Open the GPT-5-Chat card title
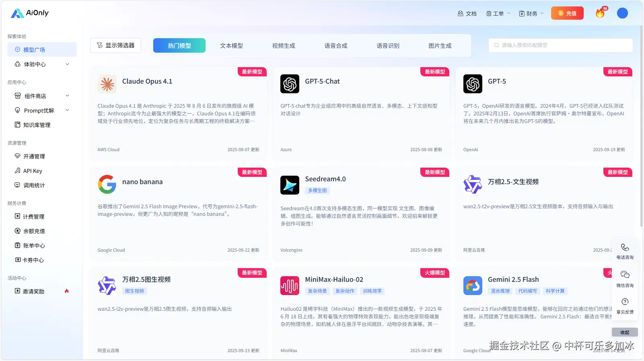 pos(322,81)
